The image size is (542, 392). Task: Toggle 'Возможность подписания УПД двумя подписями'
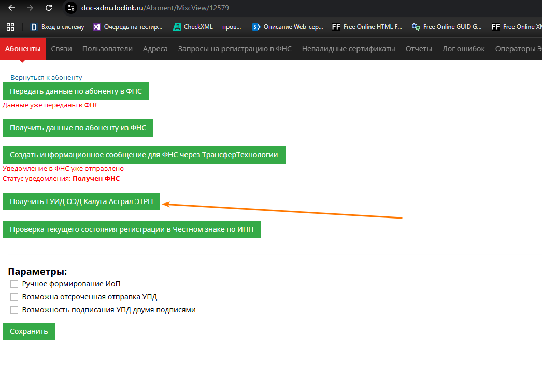14,310
